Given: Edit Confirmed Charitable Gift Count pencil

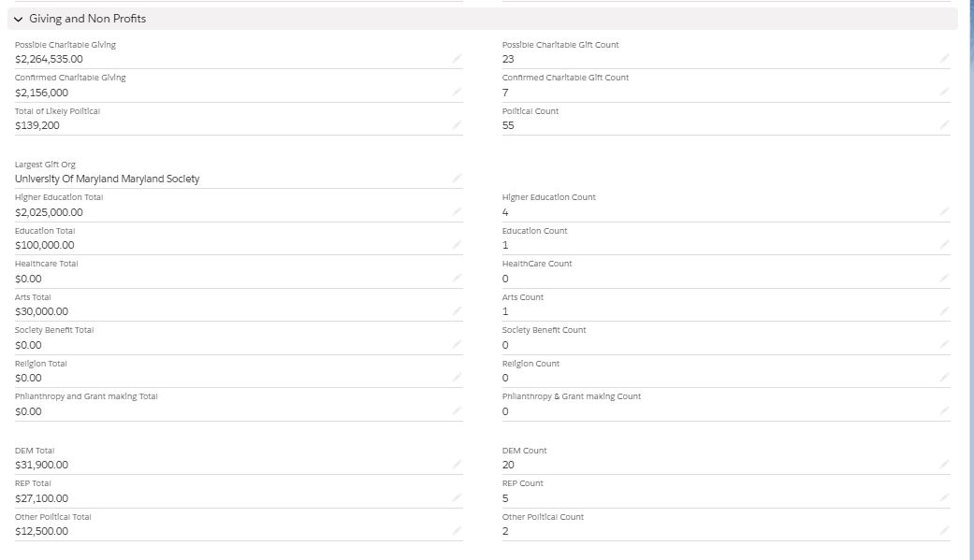Looking at the screenshot, I should (x=944, y=93).
